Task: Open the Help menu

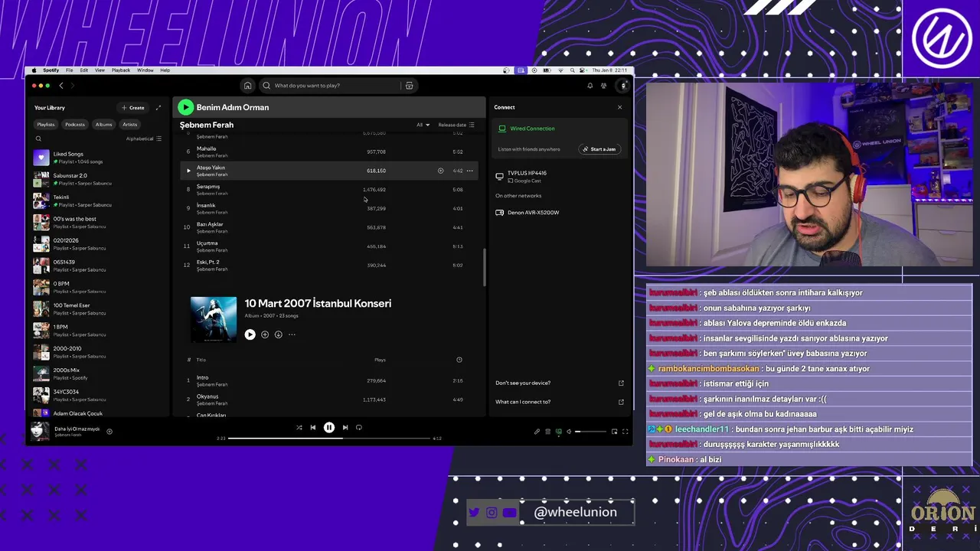Action: [x=165, y=70]
